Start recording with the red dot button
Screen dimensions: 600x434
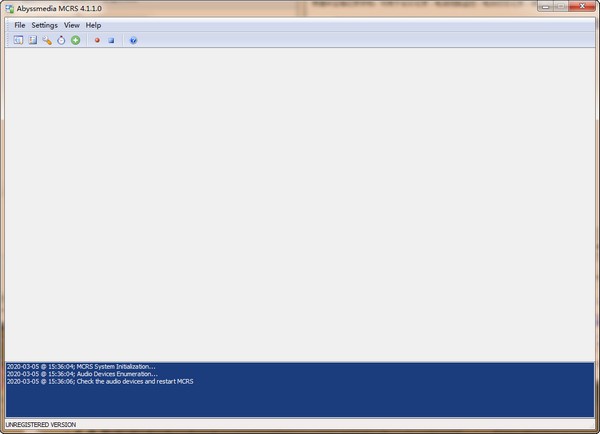tap(97, 40)
